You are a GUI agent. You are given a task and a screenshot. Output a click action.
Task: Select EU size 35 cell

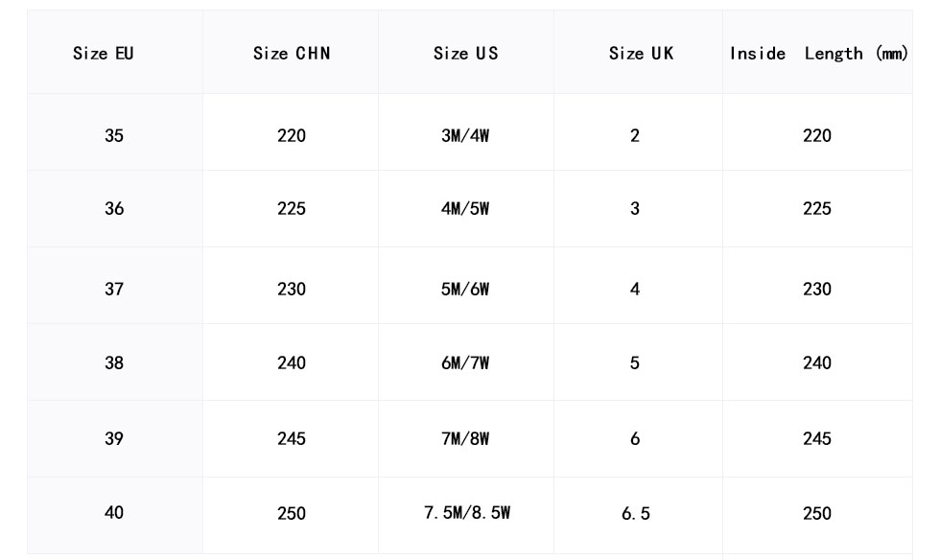click(114, 135)
